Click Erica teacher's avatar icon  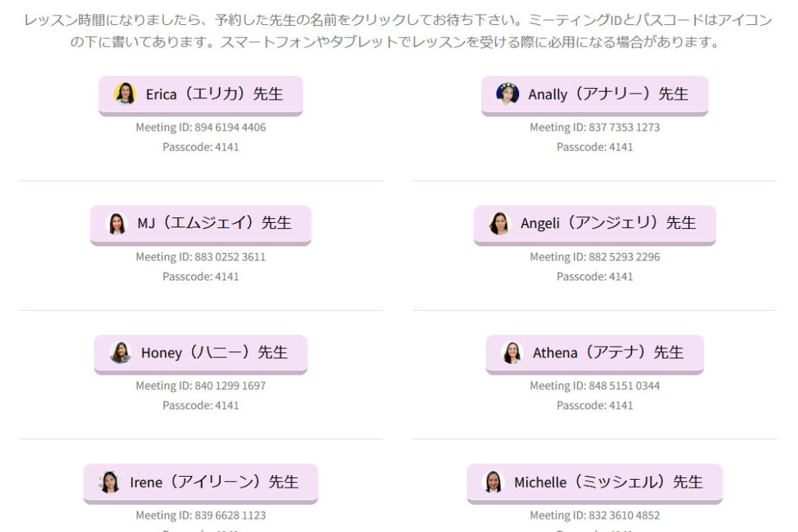click(125, 94)
